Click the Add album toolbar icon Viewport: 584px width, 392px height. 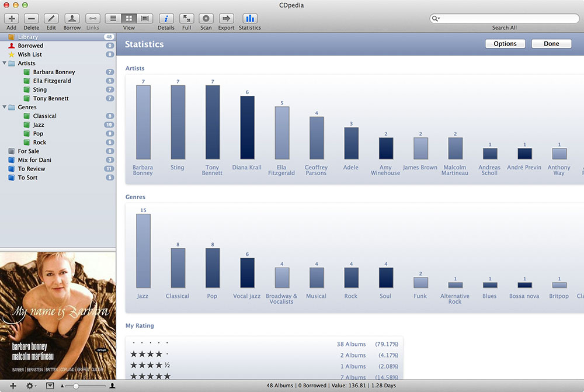point(12,19)
